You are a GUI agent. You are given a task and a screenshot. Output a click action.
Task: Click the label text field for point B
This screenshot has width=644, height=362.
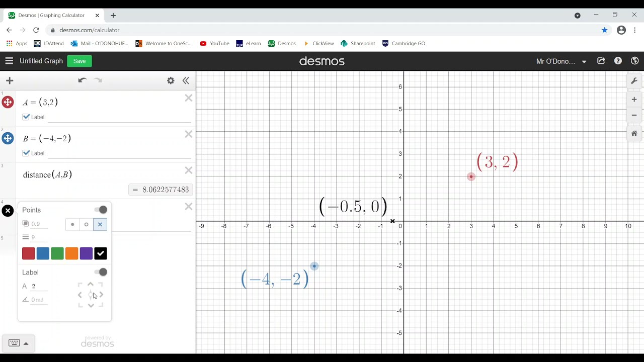click(x=120, y=153)
